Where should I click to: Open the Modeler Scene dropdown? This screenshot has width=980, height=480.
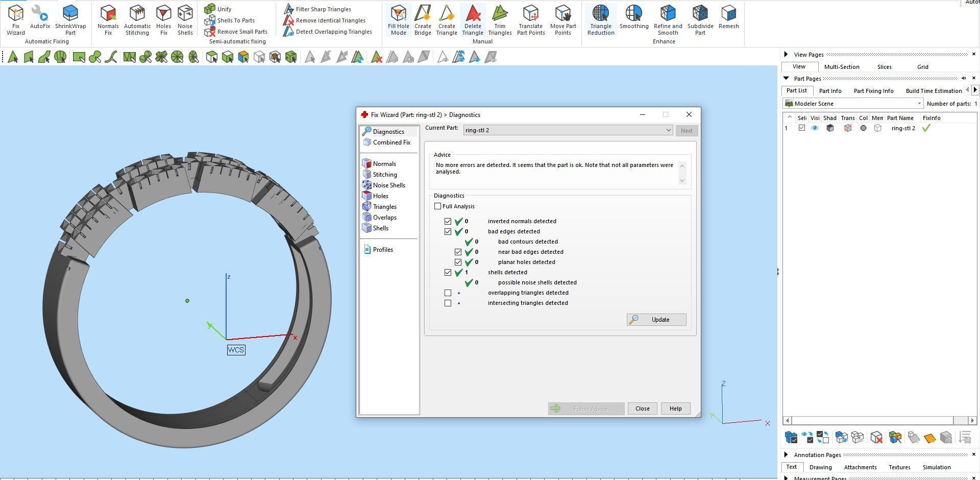coord(853,104)
